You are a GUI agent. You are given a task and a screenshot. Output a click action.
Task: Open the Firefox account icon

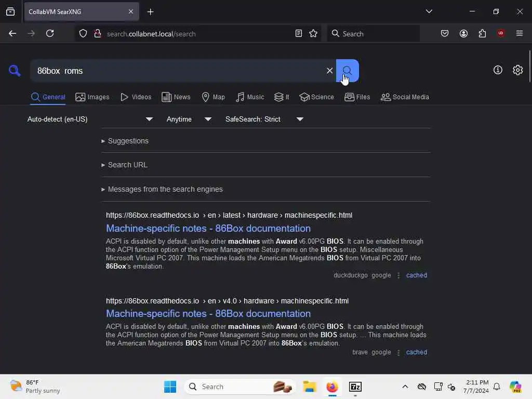pos(463,33)
